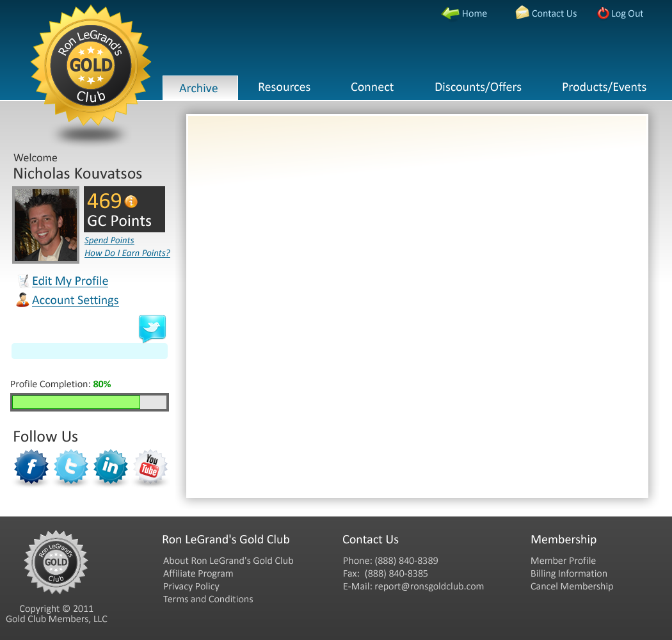Click the red Log Out power icon
The height and width of the screenshot is (640, 672).
point(603,13)
